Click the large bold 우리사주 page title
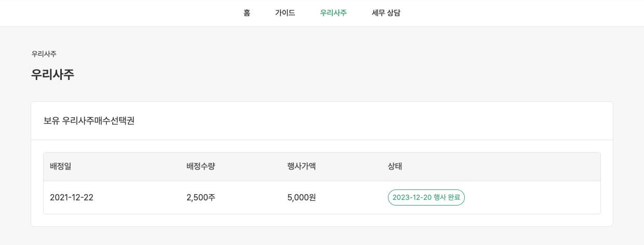The width and height of the screenshot is (644, 245). pos(52,74)
